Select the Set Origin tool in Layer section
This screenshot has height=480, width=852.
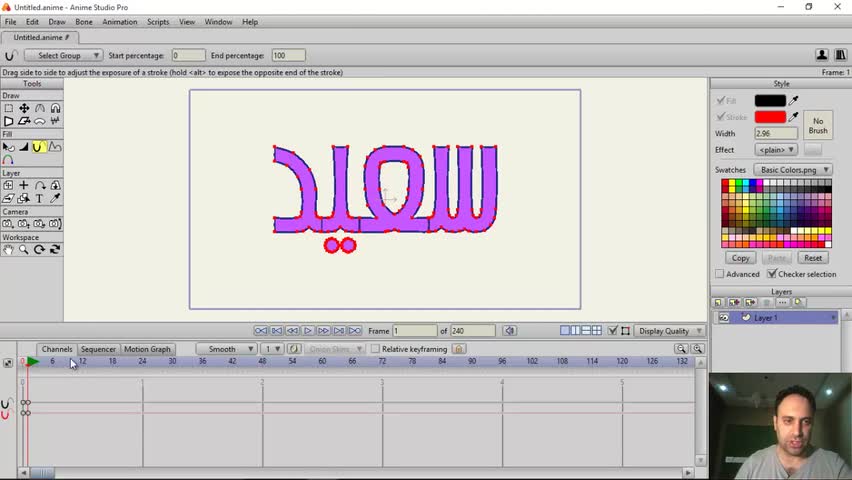[8, 185]
